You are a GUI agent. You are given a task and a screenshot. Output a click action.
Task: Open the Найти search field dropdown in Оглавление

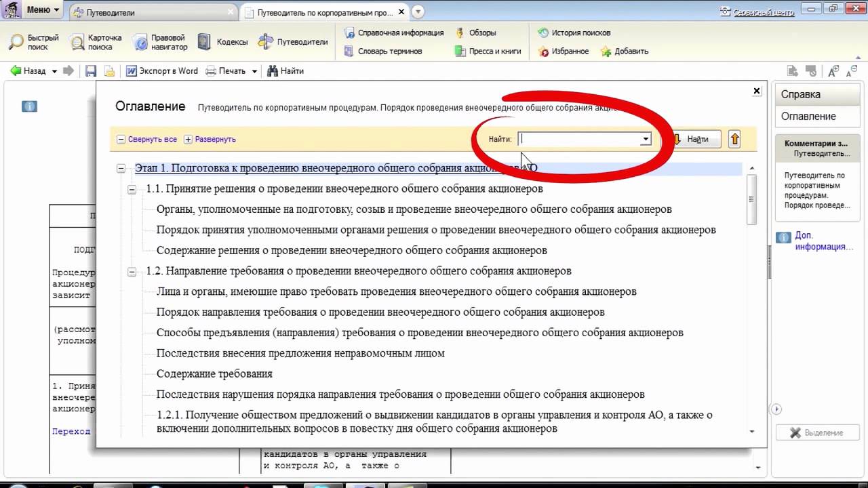click(x=646, y=139)
